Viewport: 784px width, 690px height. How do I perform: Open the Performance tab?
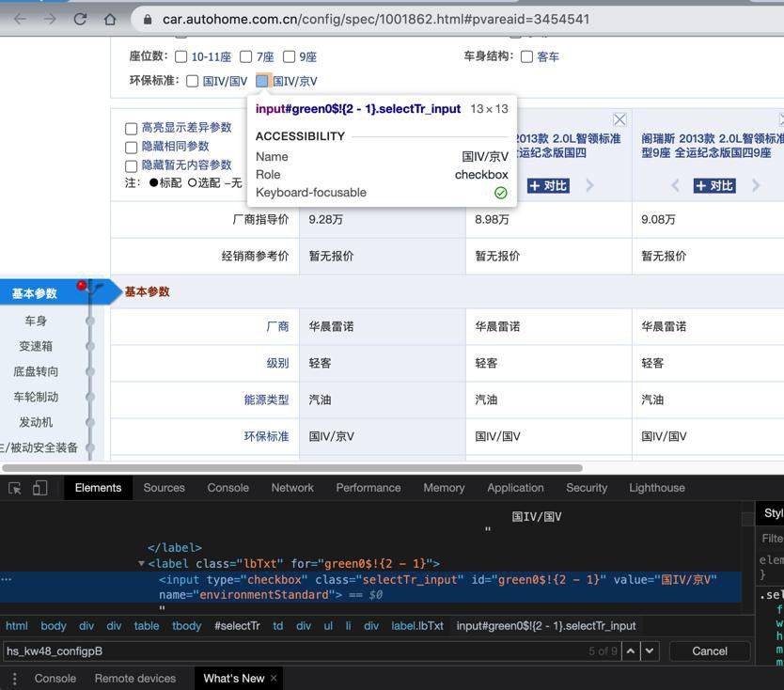pyautogui.click(x=368, y=488)
